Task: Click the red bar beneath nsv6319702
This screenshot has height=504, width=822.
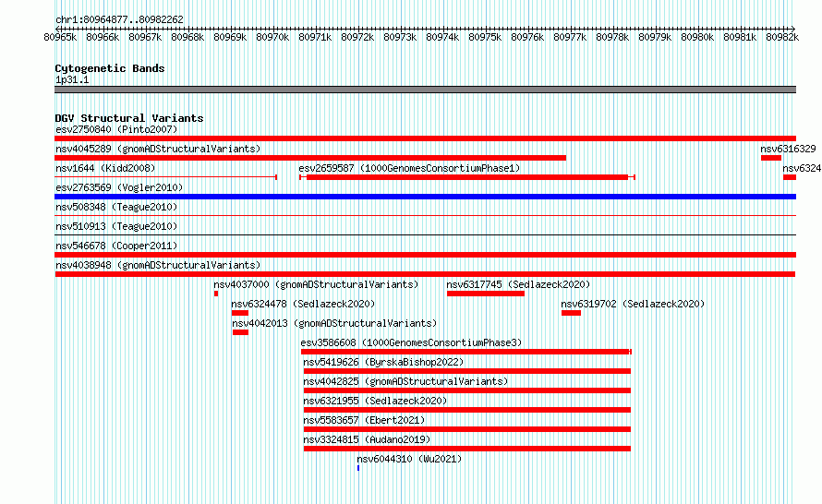Action: coord(571,313)
